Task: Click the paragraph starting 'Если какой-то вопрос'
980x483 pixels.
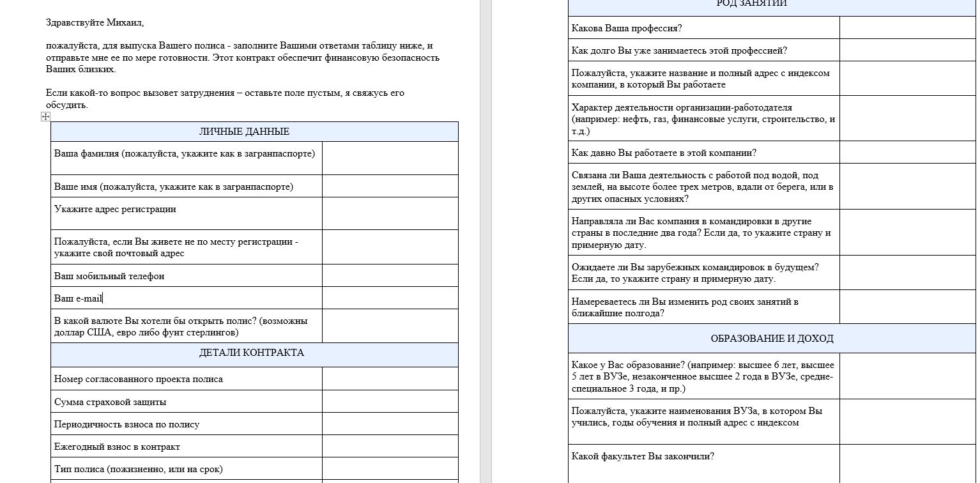Action: (225, 99)
